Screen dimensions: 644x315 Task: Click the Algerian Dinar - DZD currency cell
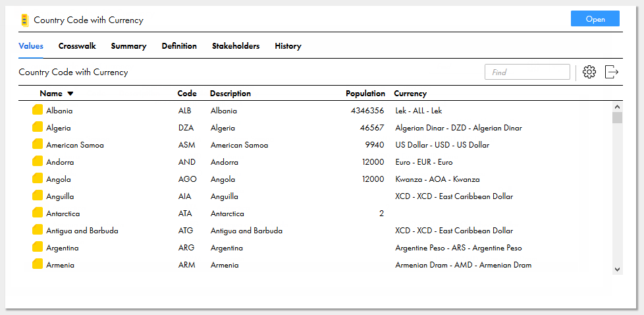click(458, 128)
